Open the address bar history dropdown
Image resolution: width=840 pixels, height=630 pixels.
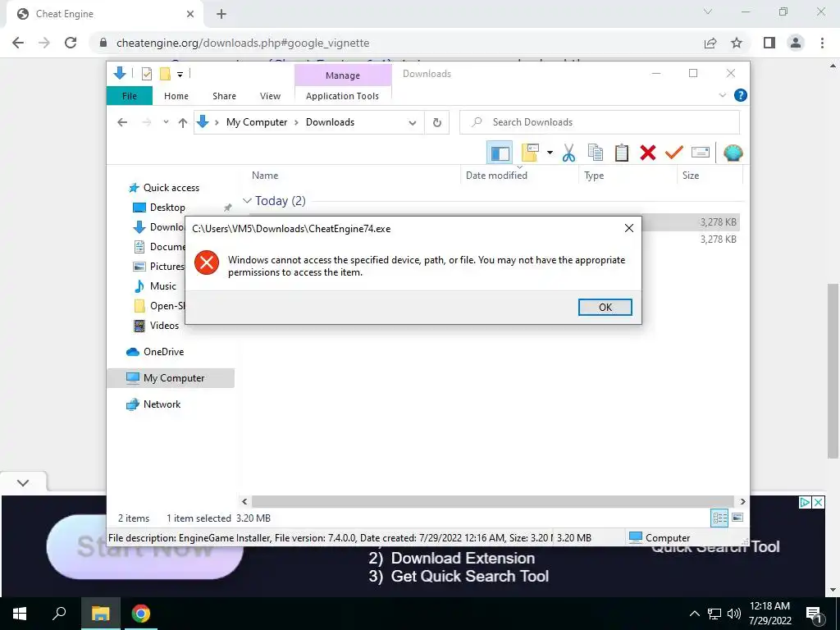[413, 123]
